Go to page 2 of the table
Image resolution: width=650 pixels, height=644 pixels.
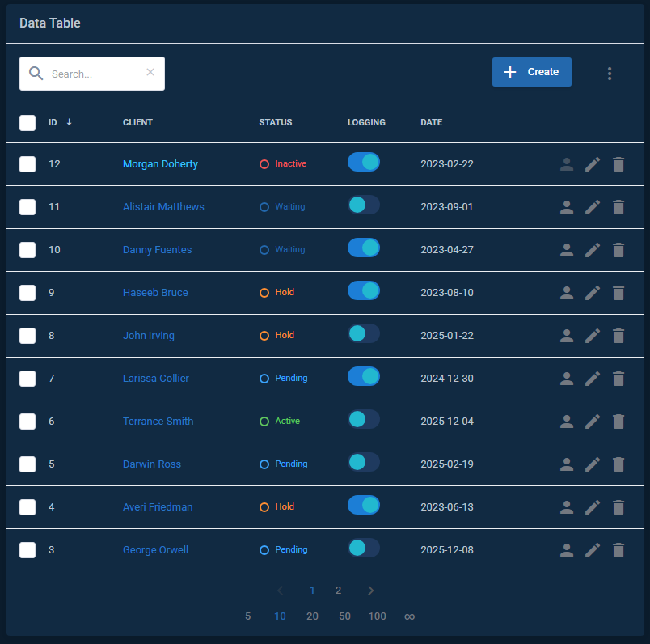339,591
